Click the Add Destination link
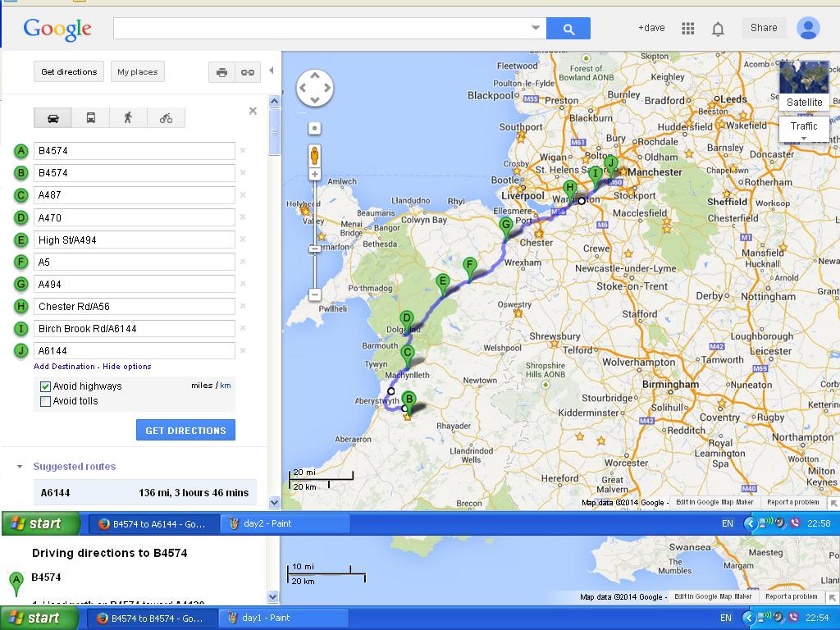 (x=64, y=367)
